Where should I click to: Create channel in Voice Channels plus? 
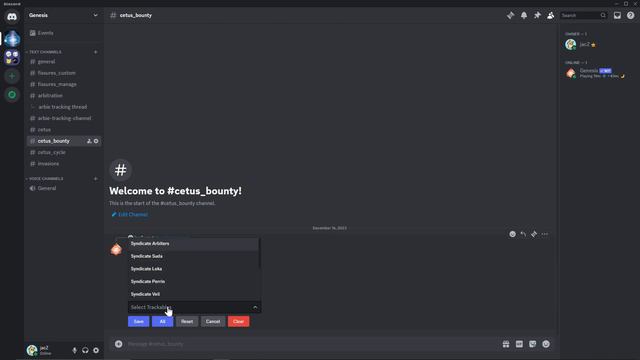[x=96, y=179]
